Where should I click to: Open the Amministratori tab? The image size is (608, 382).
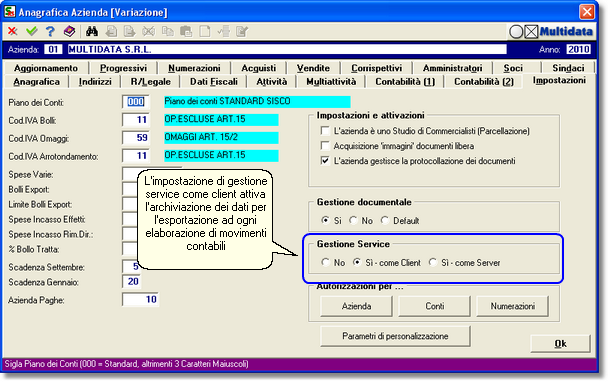[x=452, y=68]
